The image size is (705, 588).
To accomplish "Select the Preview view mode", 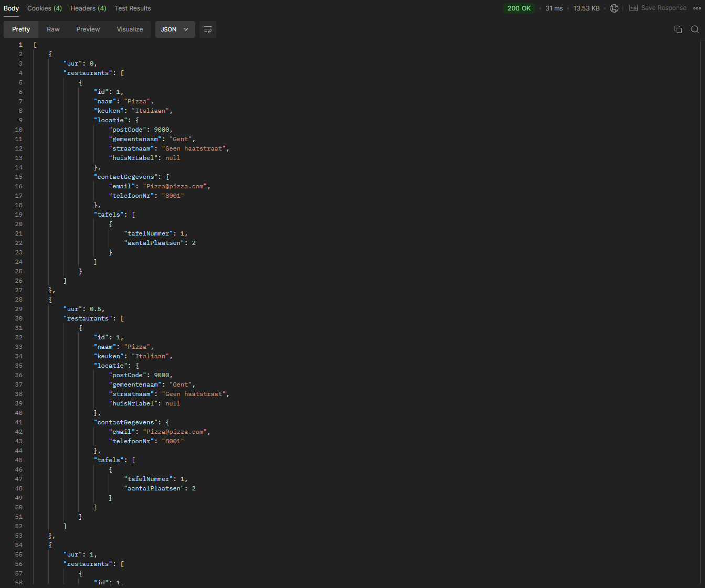I will [x=88, y=29].
